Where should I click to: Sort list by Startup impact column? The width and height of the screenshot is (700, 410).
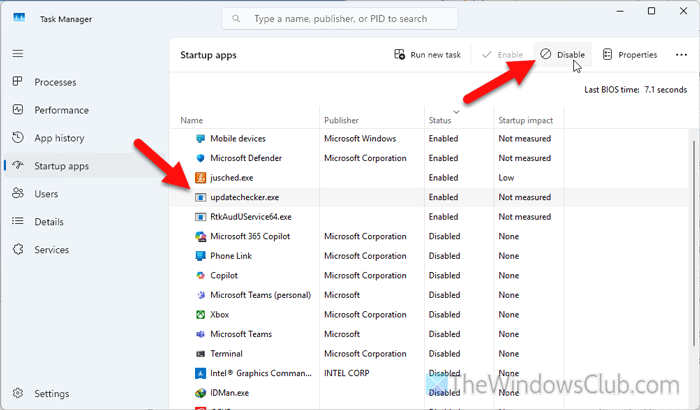[526, 120]
